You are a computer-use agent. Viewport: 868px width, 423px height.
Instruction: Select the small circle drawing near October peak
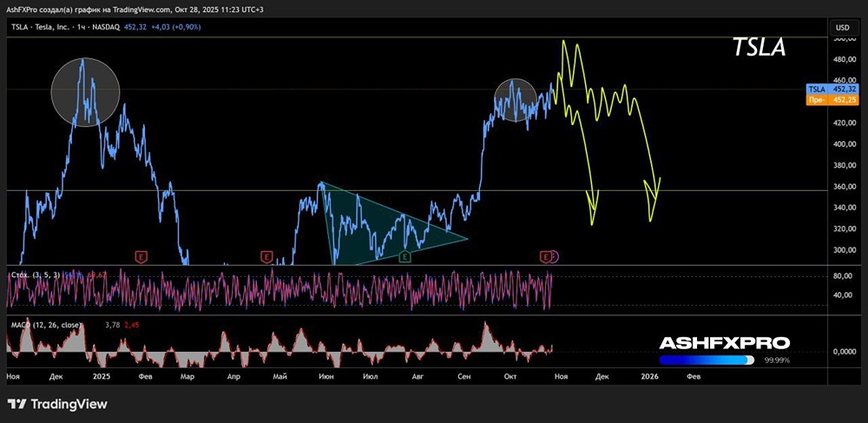pyautogui.click(x=517, y=100)
